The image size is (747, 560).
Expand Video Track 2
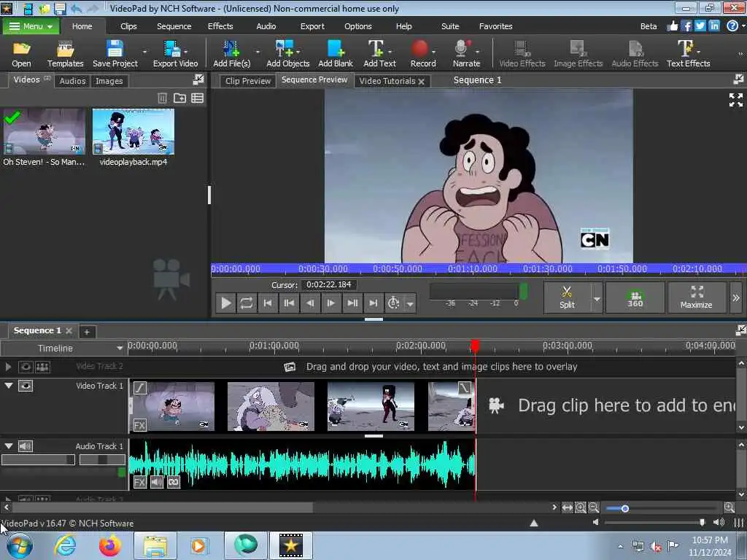9,366
